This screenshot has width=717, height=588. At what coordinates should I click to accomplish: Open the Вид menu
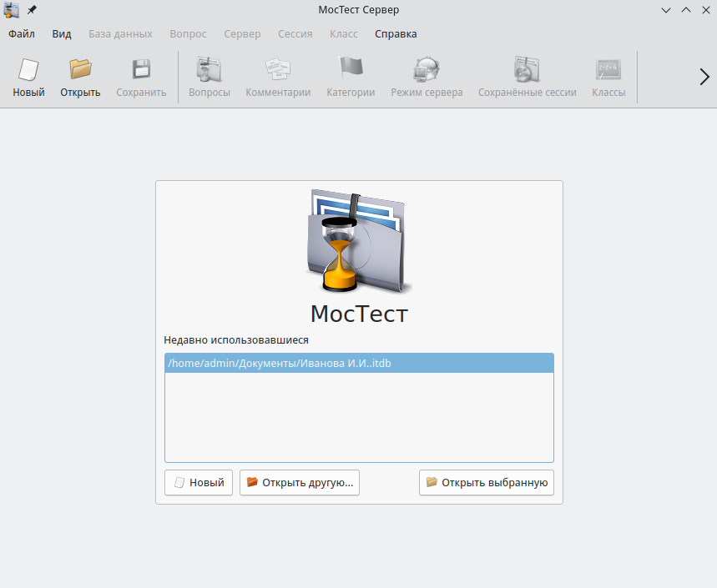[x=62, y=34]
